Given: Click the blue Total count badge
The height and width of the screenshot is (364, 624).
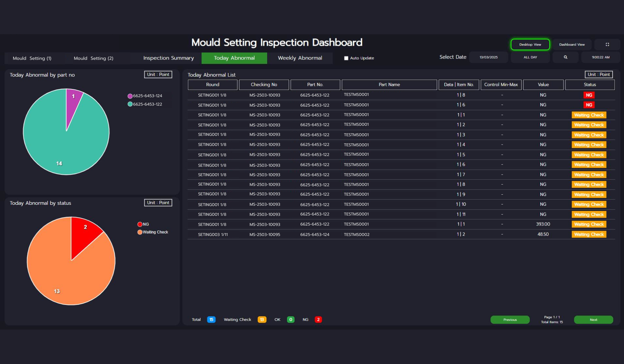Looking at the screenshot, I should coord(211,319).
